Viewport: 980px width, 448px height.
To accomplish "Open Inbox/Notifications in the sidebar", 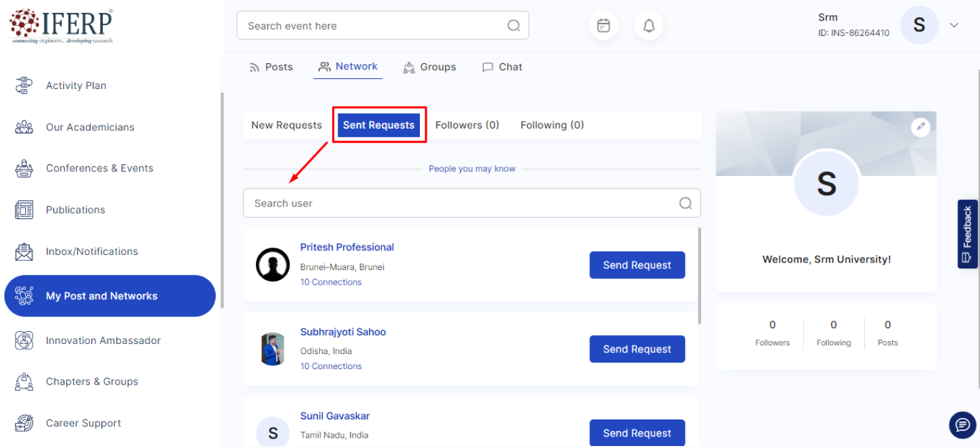I will point(91,252).
